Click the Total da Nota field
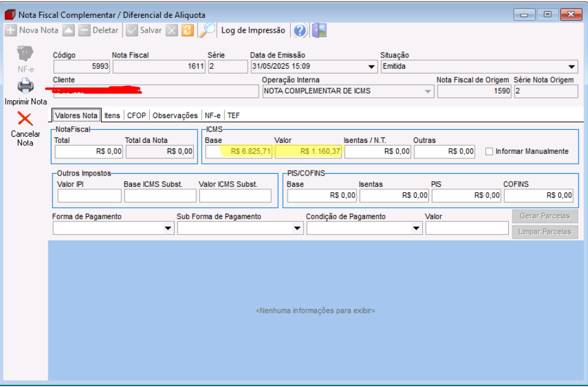This screenshot has height=387, width=588. [x=160, y=151]
